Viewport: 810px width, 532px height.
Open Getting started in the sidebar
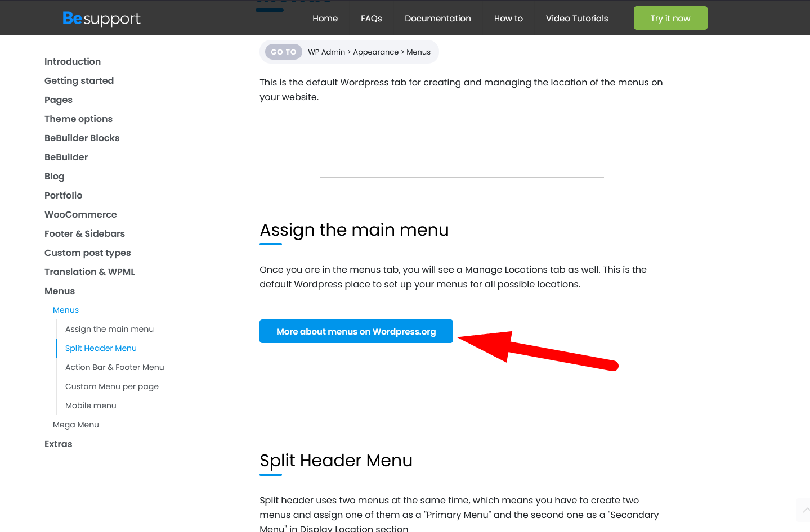click(x=79, y=80)
